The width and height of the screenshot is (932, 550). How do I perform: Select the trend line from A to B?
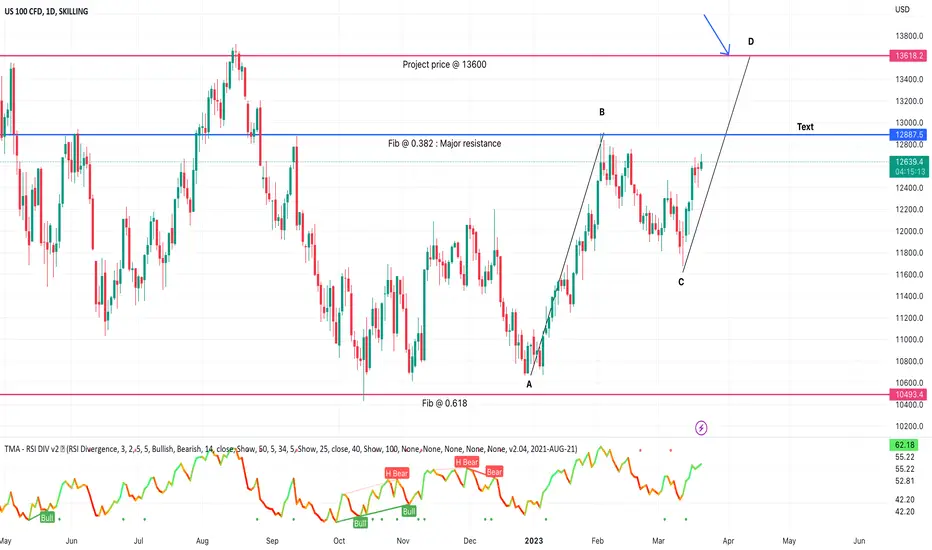click(567, 254)
